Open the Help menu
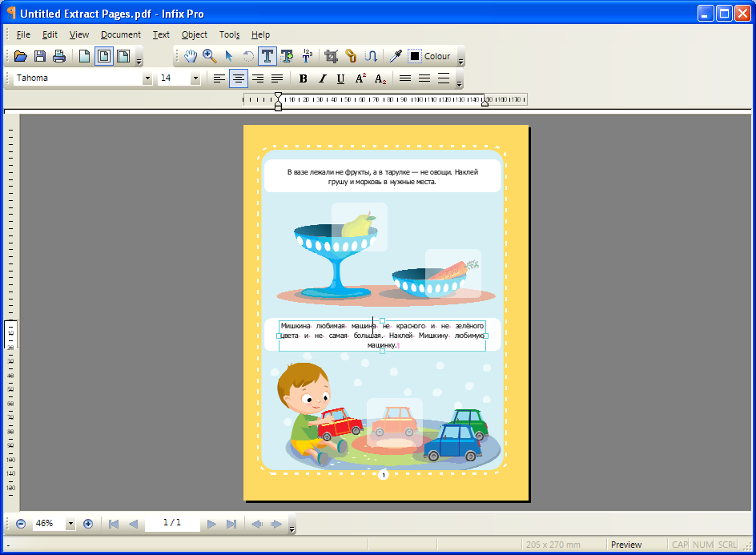Viewport: 756px width, 555px height. click(260, 34)
